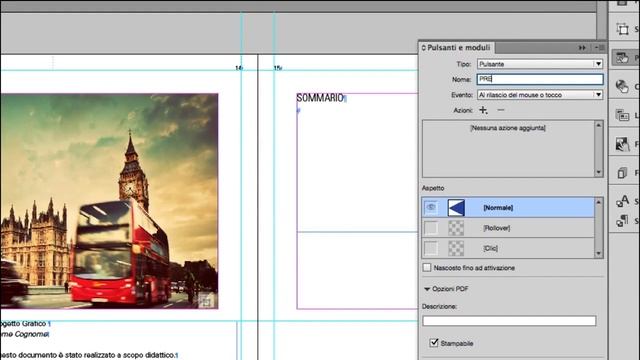
Task: Check Nascosto fino ad attivazione
Action: point(427,267)
